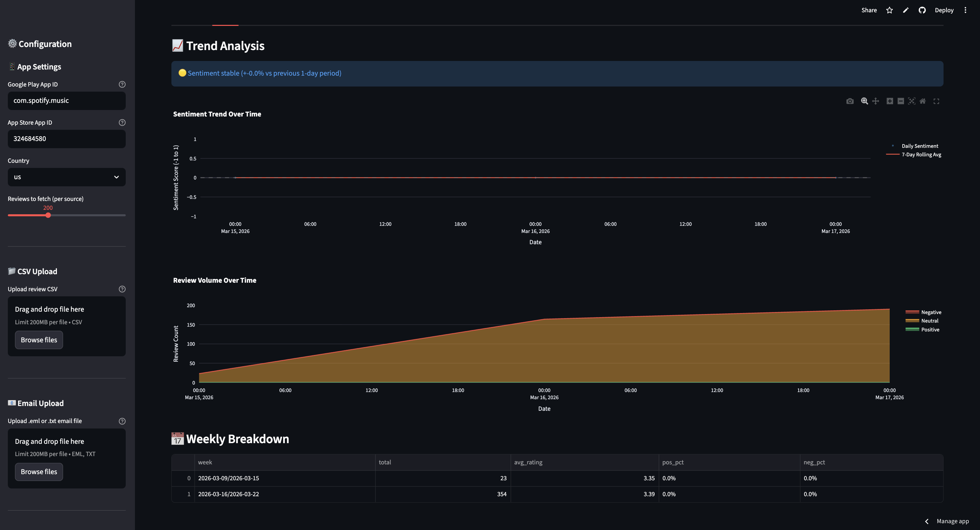Click the Share menu item
The width and height of the screenshot is (980, 530).
coord(869,10)
